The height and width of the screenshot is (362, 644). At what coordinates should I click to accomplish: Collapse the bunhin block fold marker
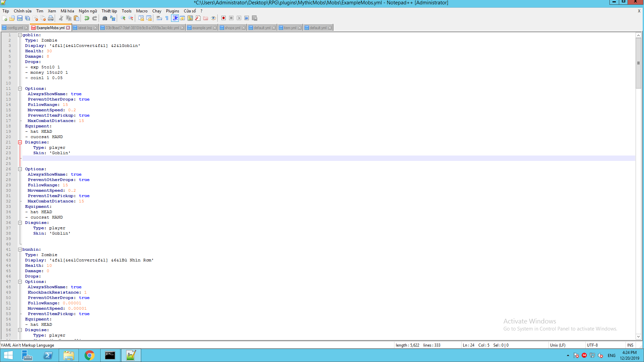point(20,249)
